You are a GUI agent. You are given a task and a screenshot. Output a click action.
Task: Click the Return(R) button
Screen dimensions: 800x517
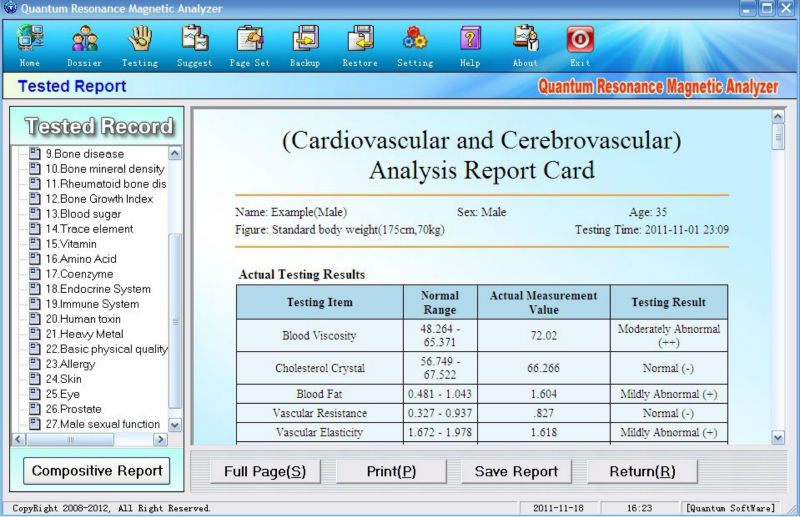click(x=642, y=472)
